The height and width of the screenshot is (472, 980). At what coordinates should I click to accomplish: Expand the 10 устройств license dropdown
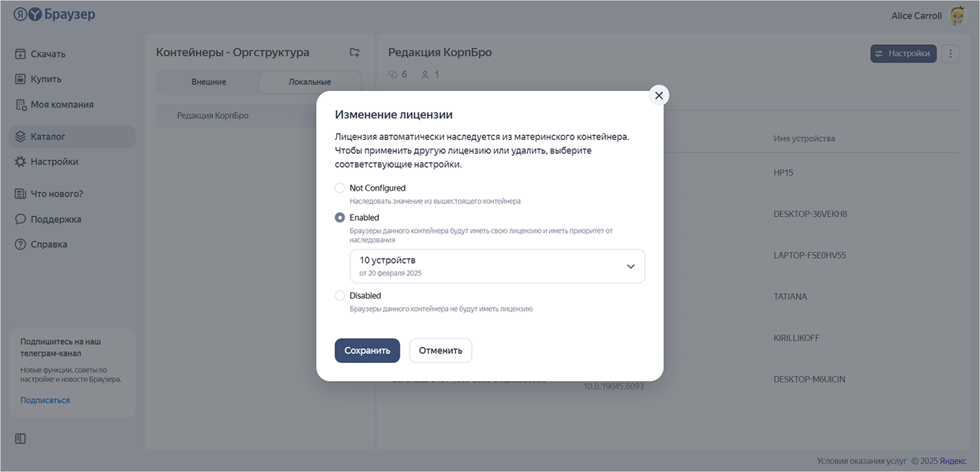[x=497, y=266]
